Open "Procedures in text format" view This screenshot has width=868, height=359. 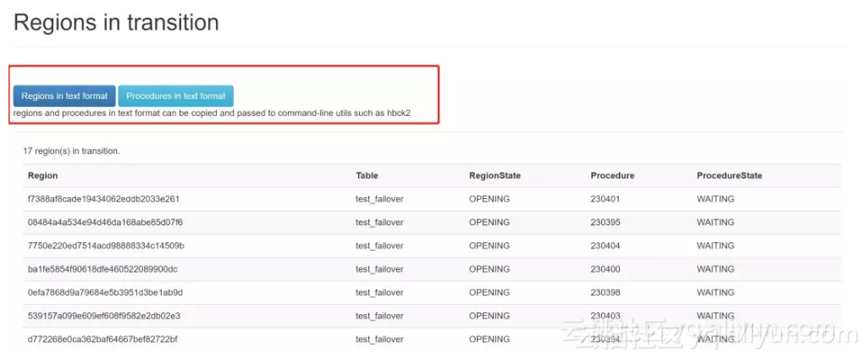(x=175, y=96)
